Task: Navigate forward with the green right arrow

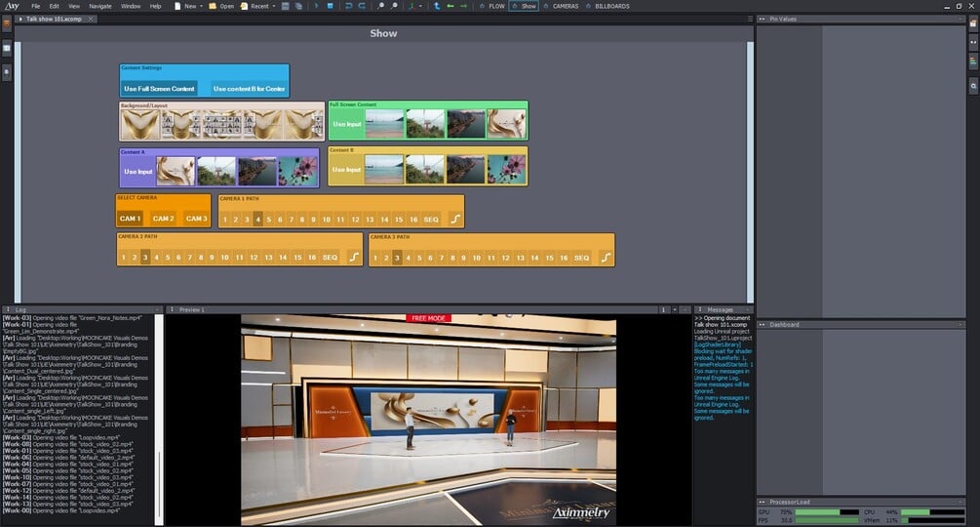Action: 463,6
